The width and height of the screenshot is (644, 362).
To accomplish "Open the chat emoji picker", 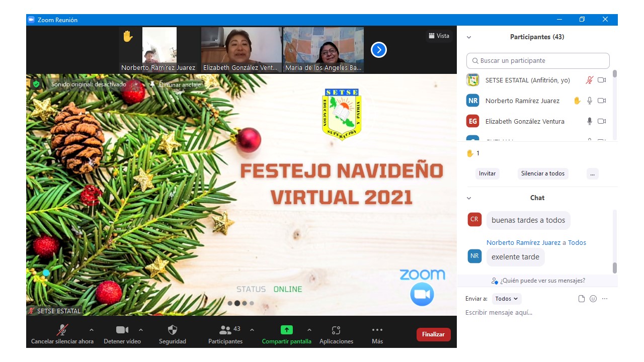I will click(593, 299).
